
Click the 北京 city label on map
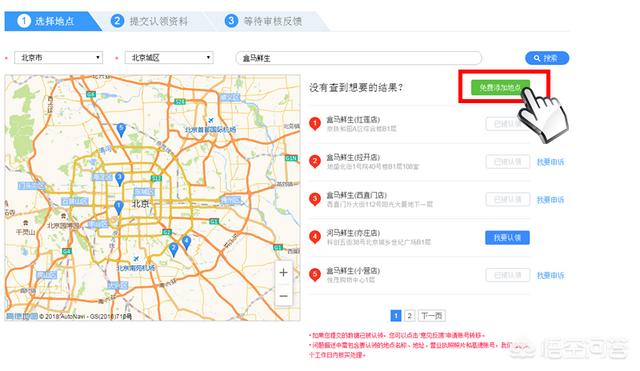coord(140,204)
